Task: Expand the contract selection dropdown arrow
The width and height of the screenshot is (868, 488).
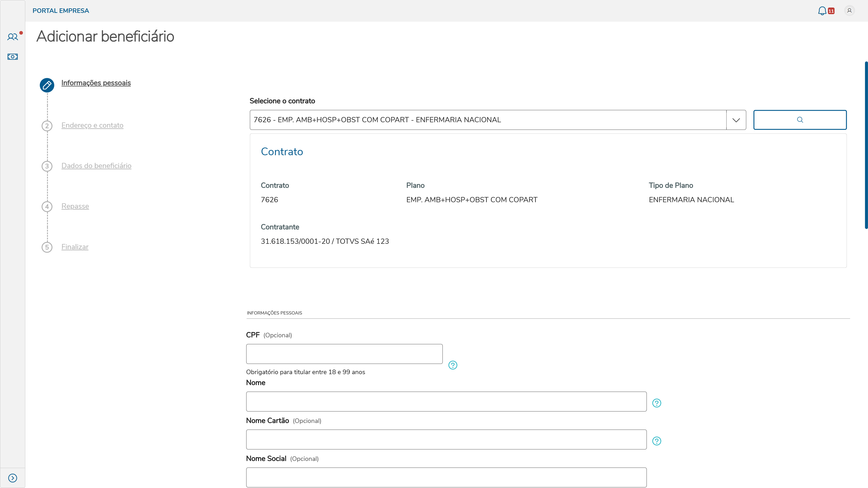Action: [x=736, y=120]
